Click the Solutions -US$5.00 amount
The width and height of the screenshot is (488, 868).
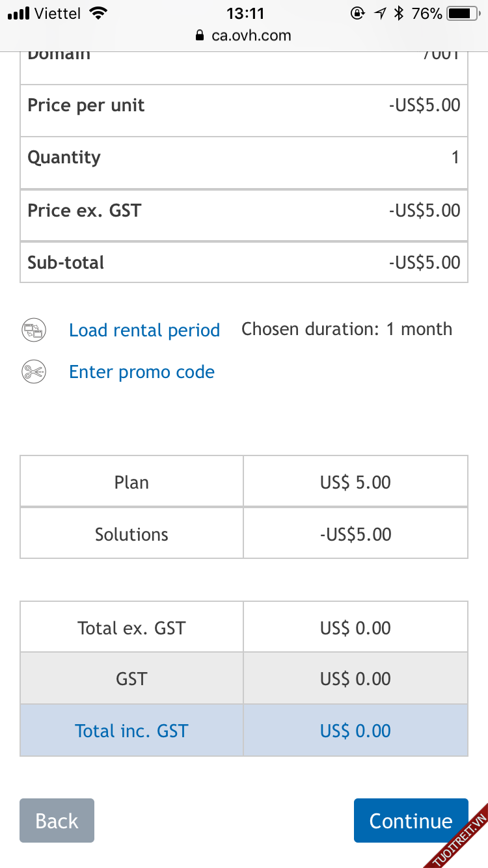coord(356,535)
